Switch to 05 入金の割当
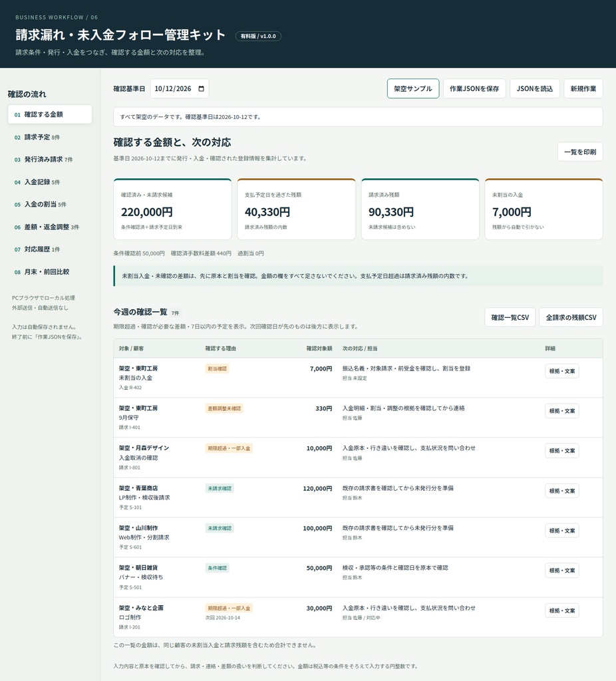This screenshot has height=681, width=616. pyautogui.click(x=50, y=204)
